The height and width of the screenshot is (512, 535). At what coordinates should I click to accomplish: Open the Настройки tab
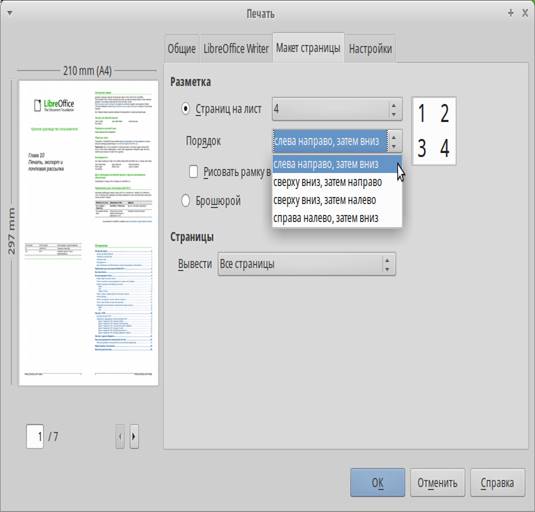pyautogui.click(x=370, y=49)
